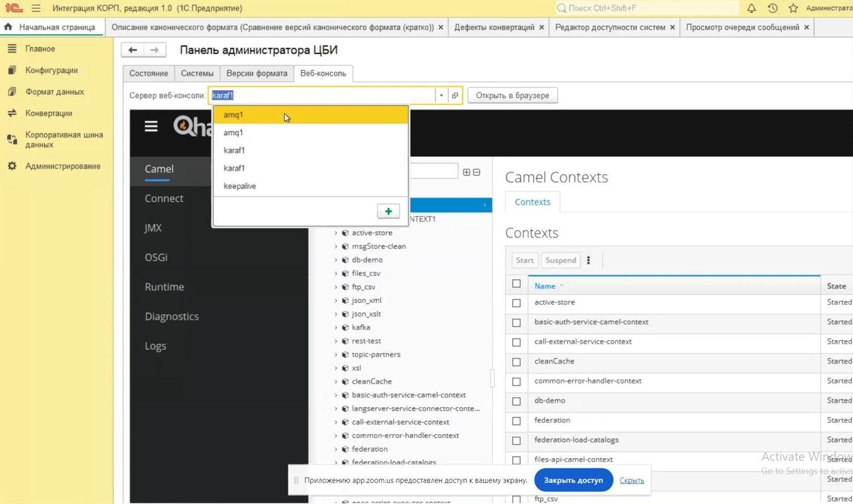
Task: Close the Дефекты конвертаций tab
Action: (x=541, y=27)
